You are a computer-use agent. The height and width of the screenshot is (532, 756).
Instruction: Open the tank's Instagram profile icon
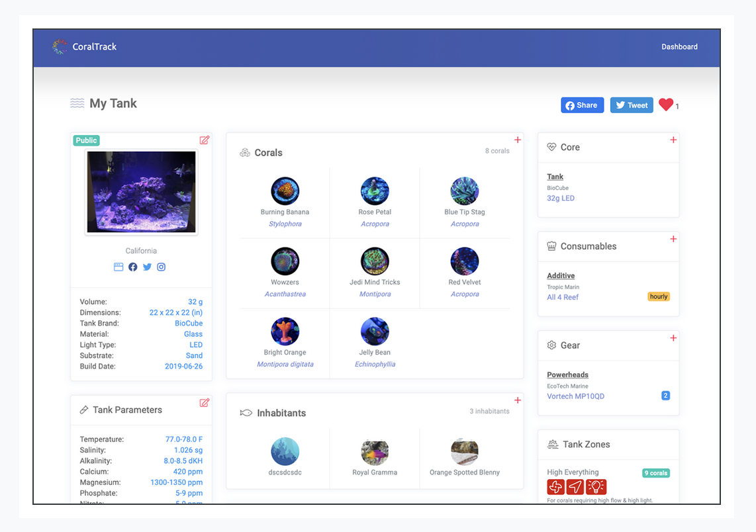click(161, 267)
